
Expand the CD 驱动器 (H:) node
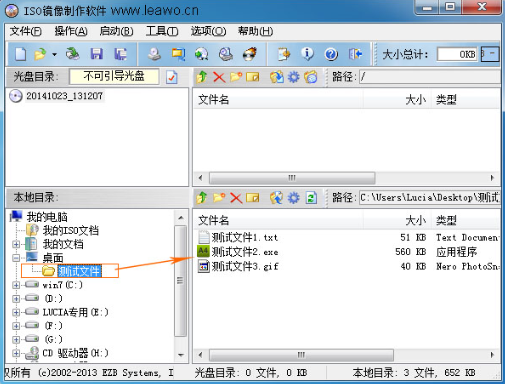[16, 353]
